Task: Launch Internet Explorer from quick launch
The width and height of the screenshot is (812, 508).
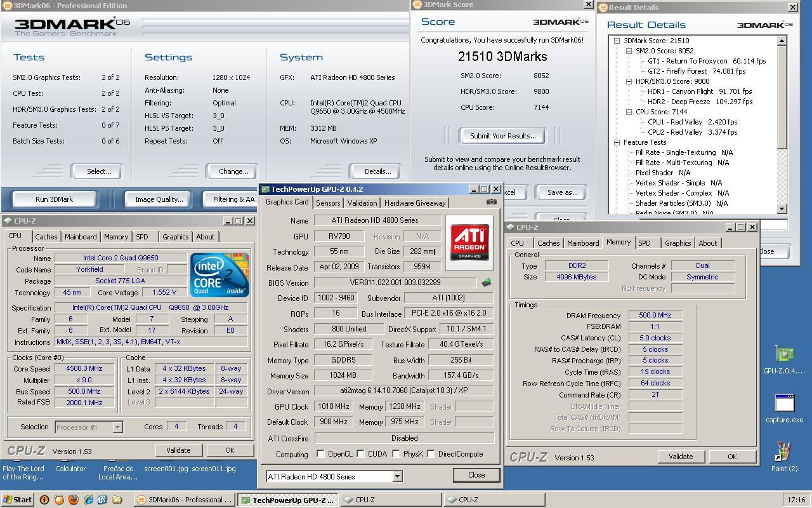Action: click(88, 500)
